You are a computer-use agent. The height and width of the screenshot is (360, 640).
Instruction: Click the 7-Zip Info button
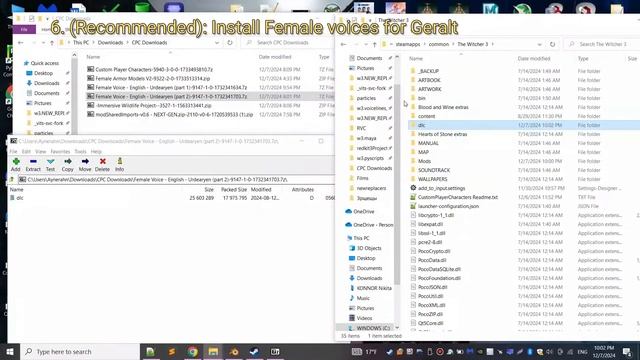[x=119, y=164]
